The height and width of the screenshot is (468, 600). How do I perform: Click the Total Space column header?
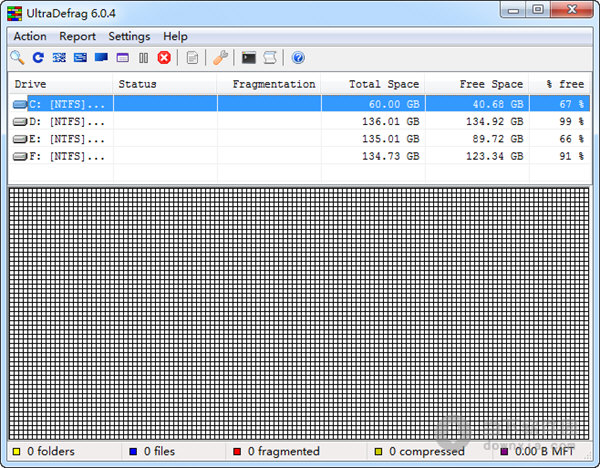point(373,84)
